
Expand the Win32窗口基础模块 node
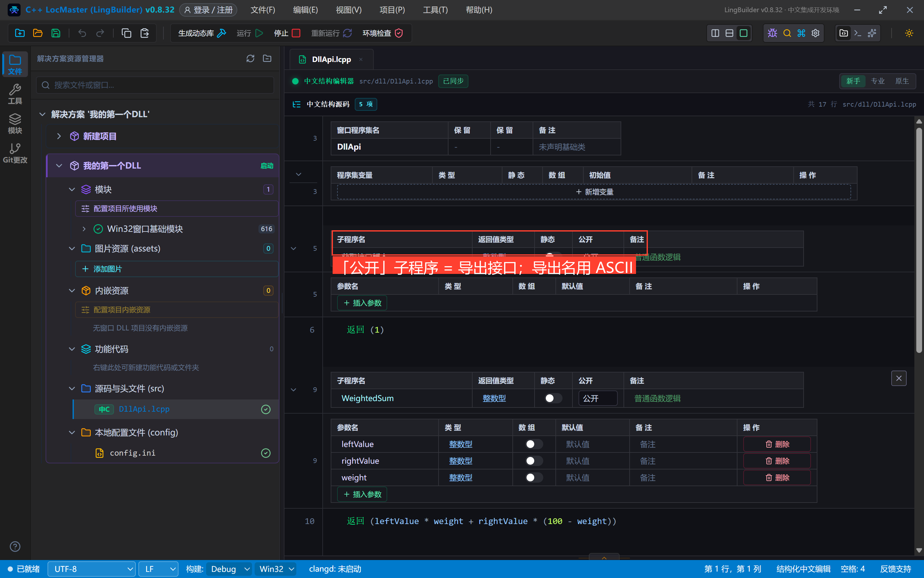(x=84, y=229)
